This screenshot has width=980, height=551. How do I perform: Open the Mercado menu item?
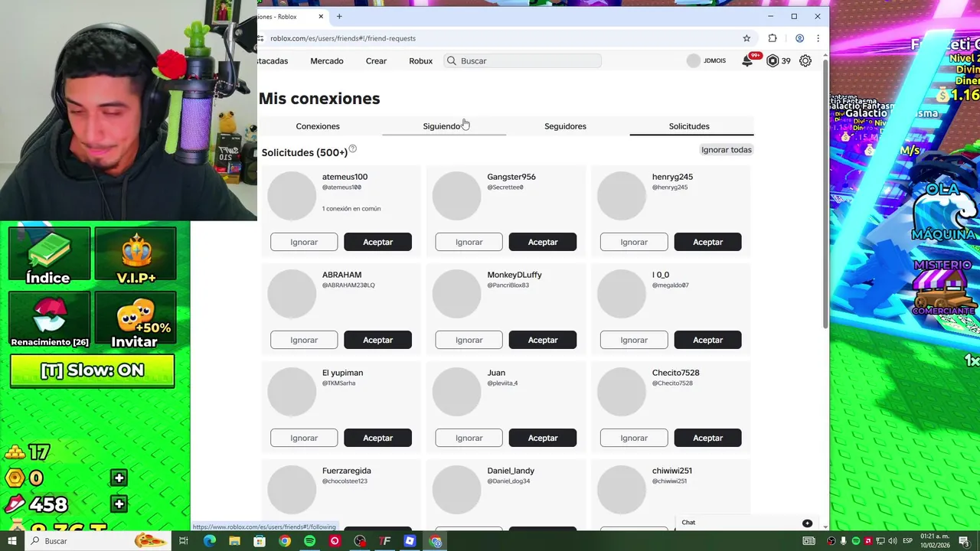click(327, 61)
